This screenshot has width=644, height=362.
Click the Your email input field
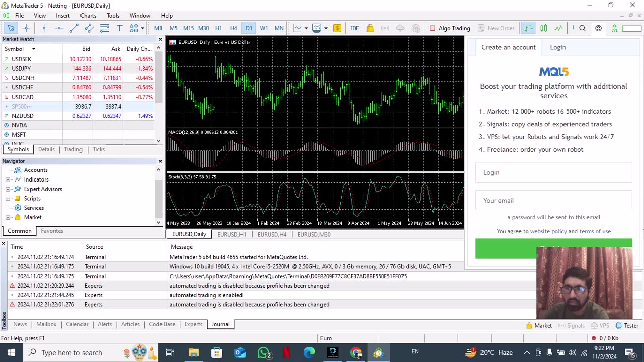[x=553, y=200]
